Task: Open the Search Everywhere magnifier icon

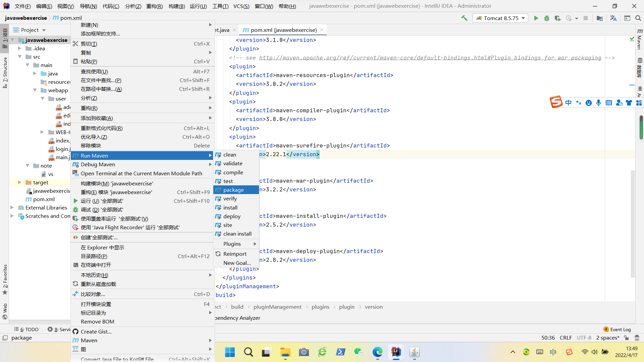Action: pyautogui.click(x=638, y=18)
